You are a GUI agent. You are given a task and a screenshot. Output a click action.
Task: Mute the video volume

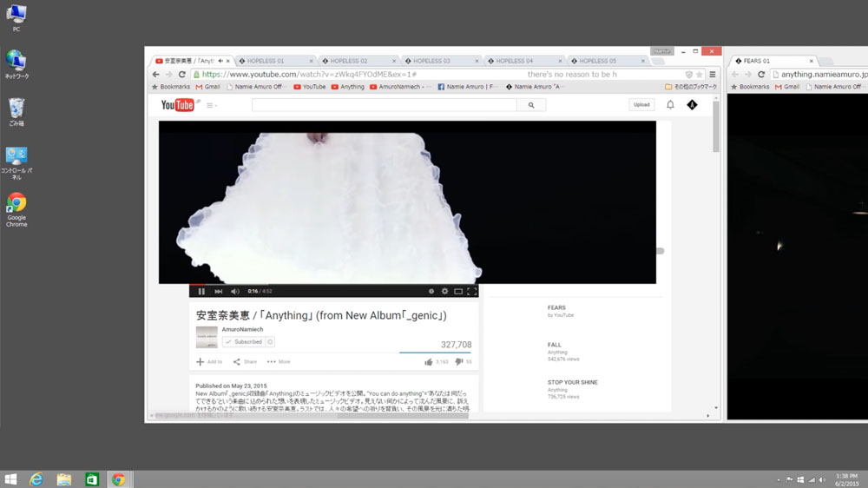(x=234, y=292)
